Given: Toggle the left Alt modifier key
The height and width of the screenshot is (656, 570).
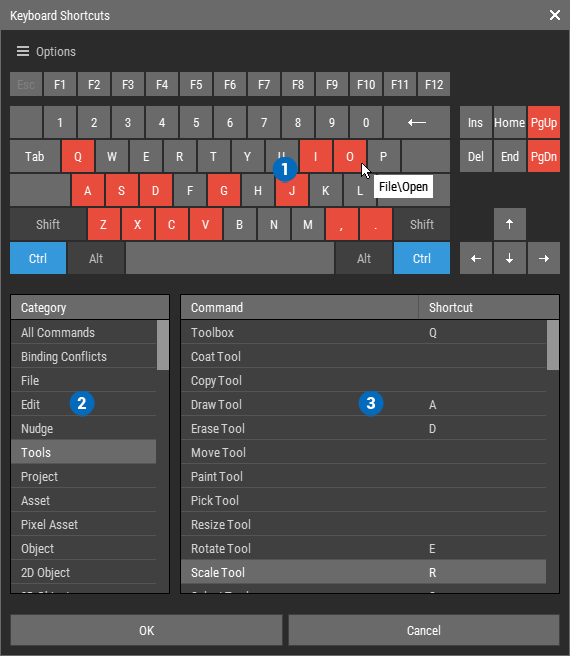Looking at the screenshot, I should 96,258.
